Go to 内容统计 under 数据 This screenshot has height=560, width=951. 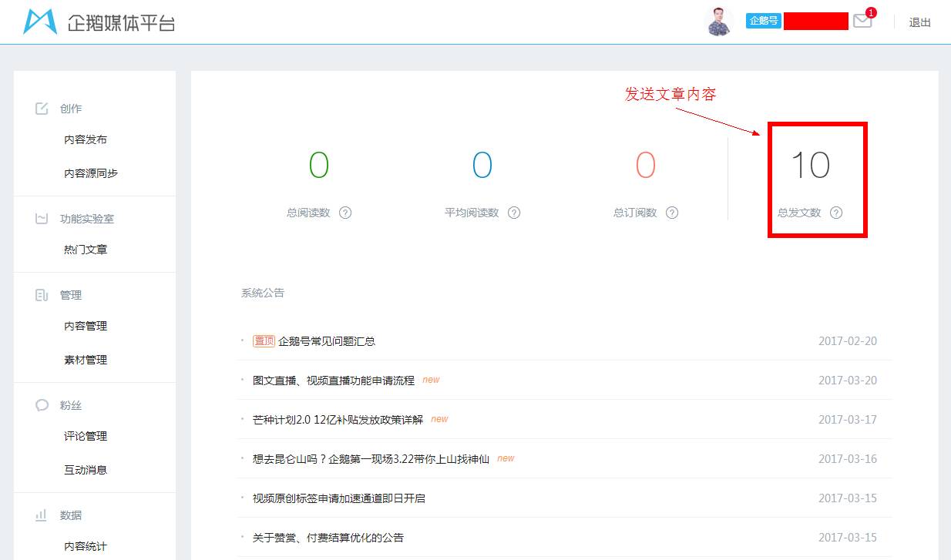[86, 546]
